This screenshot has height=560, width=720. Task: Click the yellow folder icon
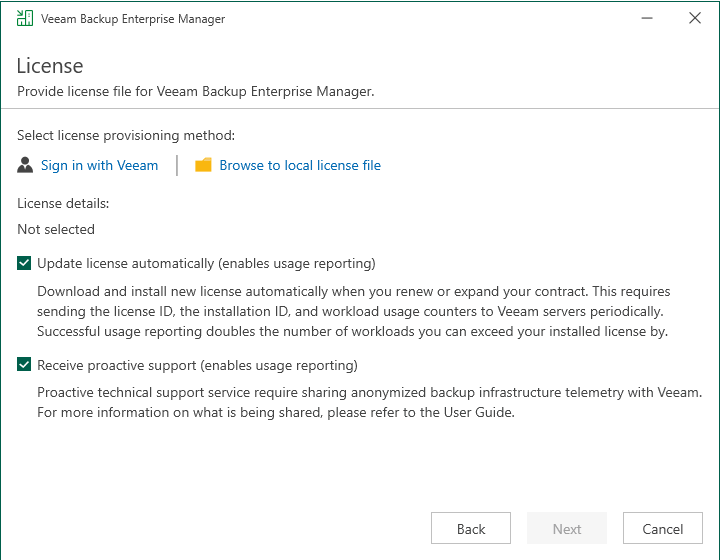203,165
